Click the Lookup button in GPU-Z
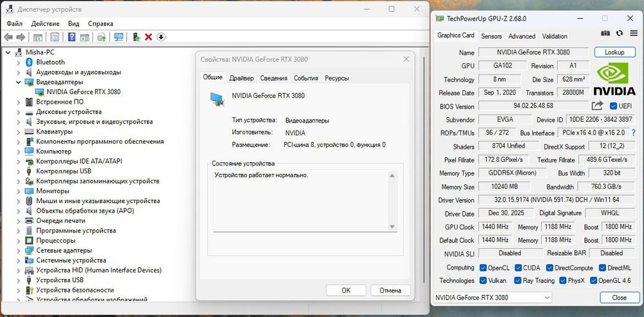The width and height of the screenshot is (644, 317). pyautogui.click(x=614, y=52)
